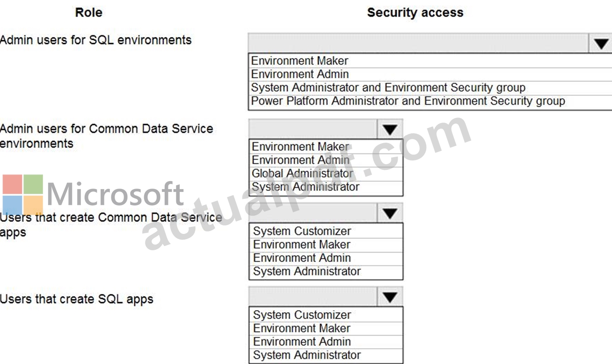Pick System Administrator for Common Data Service apps
This screenshot has width=612, height=364.
coord(326,271)
